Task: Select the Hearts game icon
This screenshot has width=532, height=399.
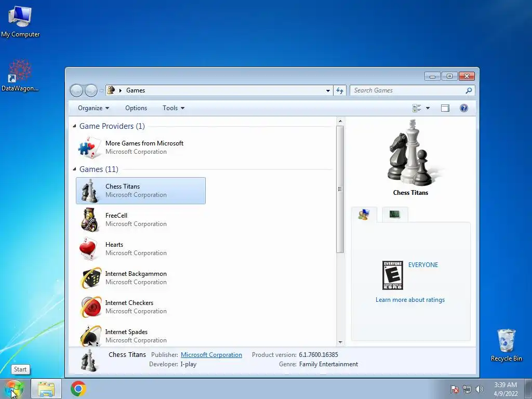Action: click(89, 249)
